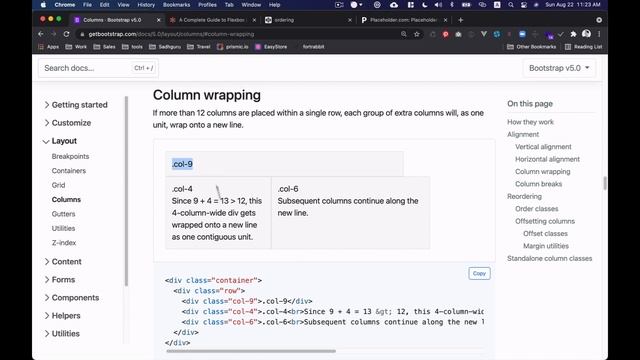Expand the Components section

71,298
